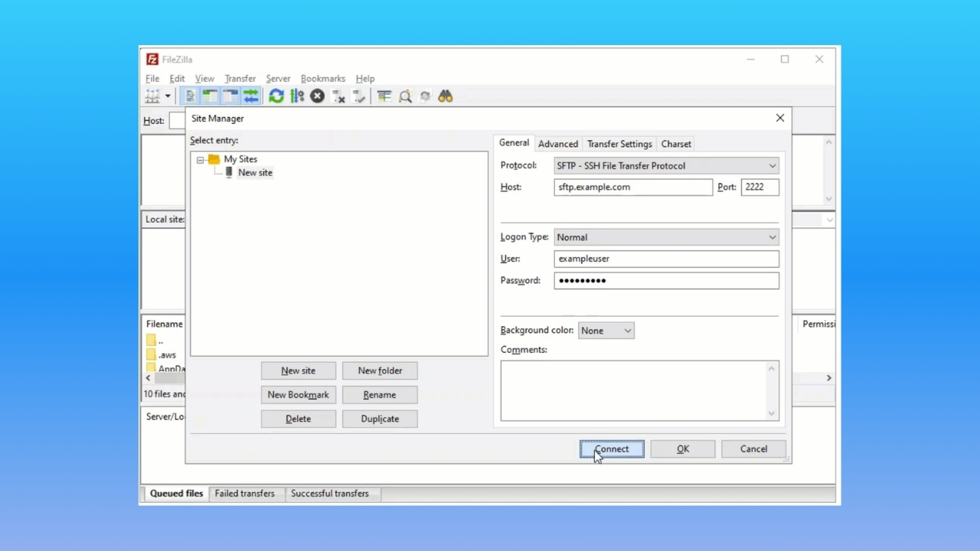Toggle directory comparison icon

(x=405, y=96)
